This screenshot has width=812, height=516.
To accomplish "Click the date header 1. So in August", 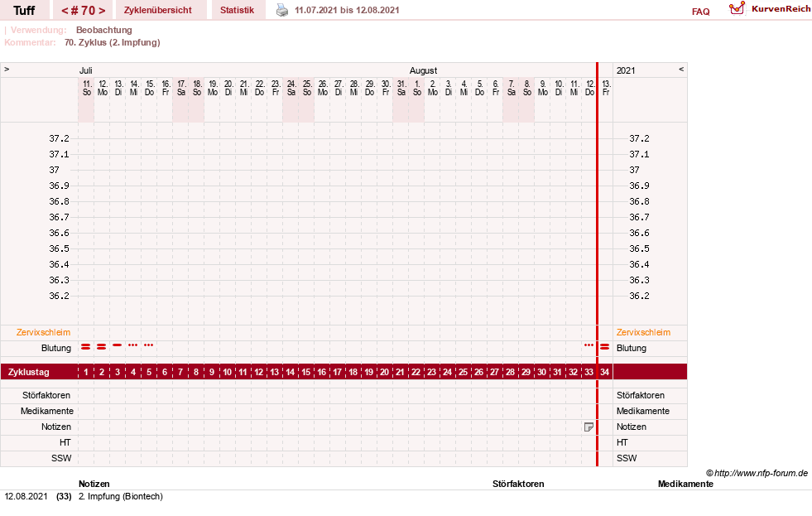I will [x=417, y=88].
